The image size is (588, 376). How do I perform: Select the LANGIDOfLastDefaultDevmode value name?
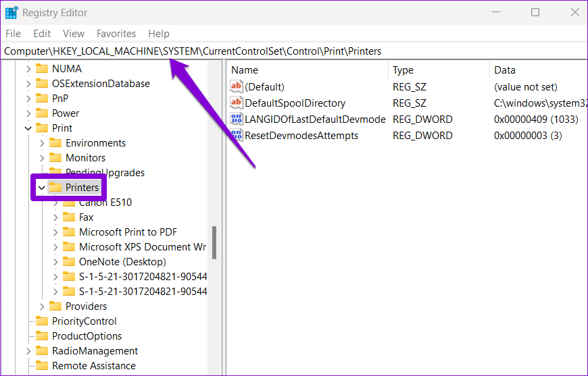click(315, 119)
